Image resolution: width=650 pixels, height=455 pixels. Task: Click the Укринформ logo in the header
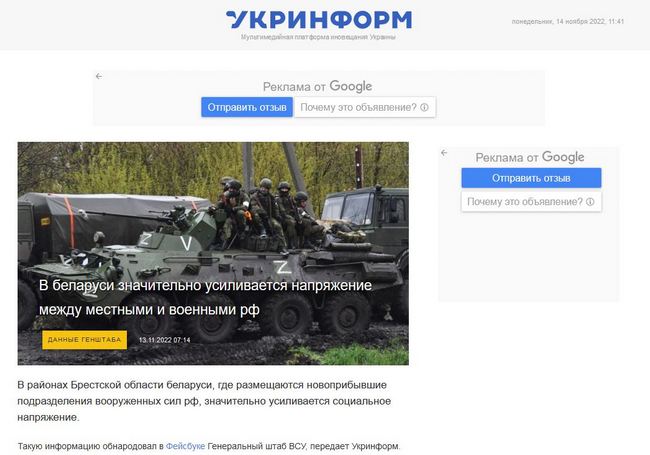coord(319,19)
